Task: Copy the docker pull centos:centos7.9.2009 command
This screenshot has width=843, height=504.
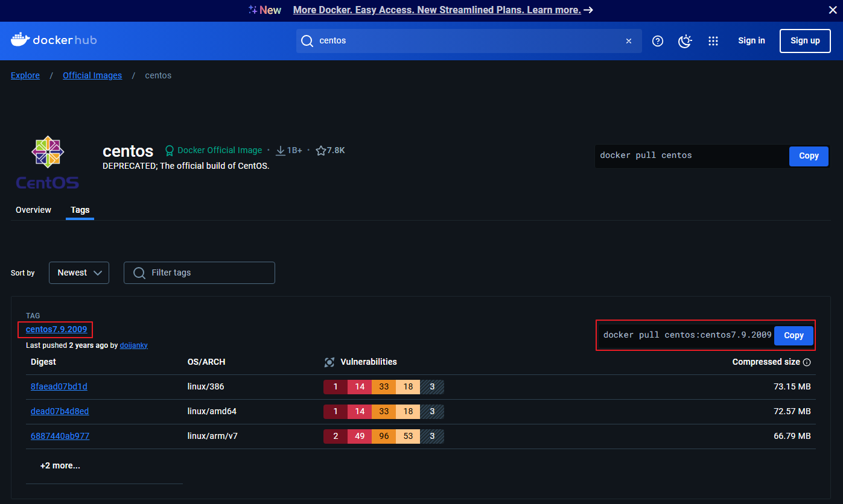Action: pyautogui.click(x=794, y=336)
